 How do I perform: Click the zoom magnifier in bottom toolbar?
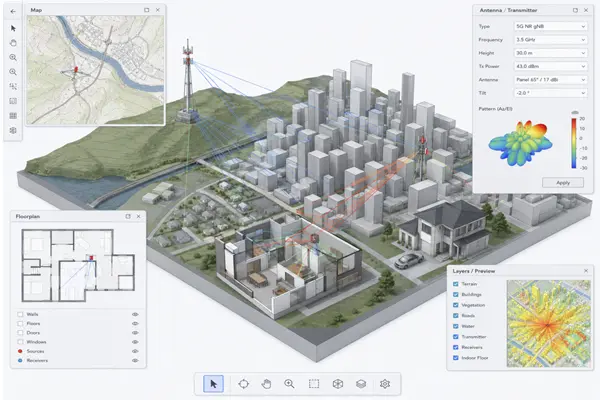click(x=289, y=384)
